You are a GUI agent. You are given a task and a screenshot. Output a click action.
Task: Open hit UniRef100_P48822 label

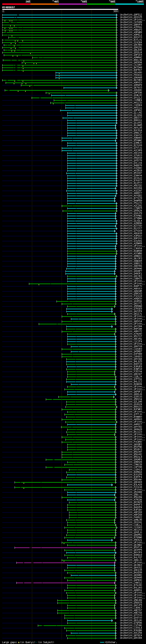[x=131, y=517]
